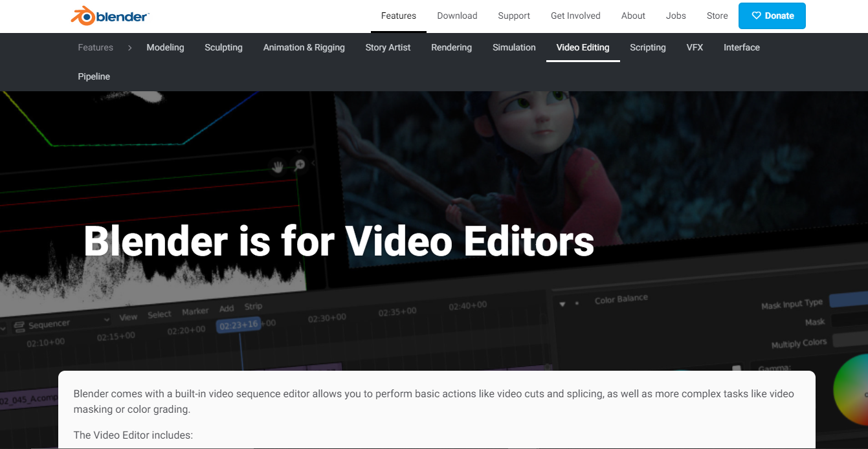Go to the Simulation tab
868x449 pixels.
(x=514, y=47)
